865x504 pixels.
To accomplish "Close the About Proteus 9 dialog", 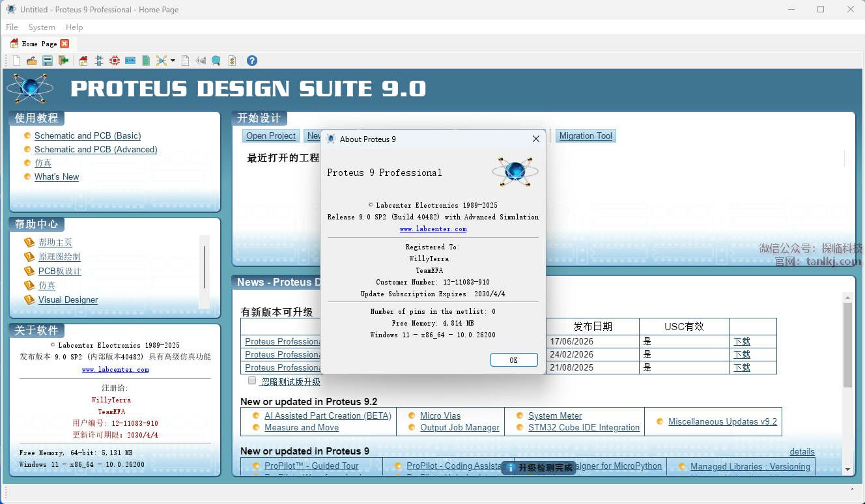I will pos(536,139).
